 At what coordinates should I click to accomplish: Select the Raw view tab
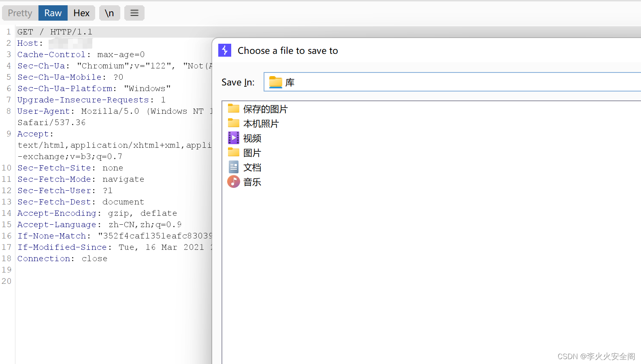tap(53, 13)
